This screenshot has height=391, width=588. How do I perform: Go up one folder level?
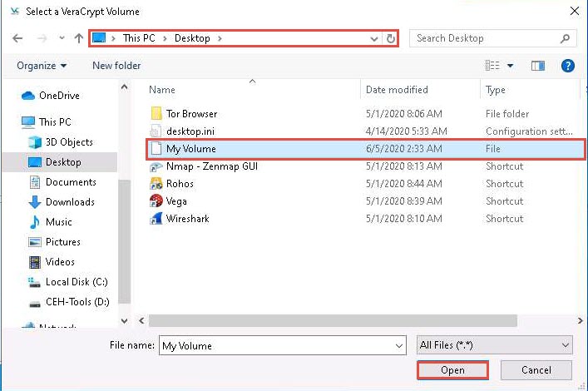pyautogui.click(x=79, y=38)
